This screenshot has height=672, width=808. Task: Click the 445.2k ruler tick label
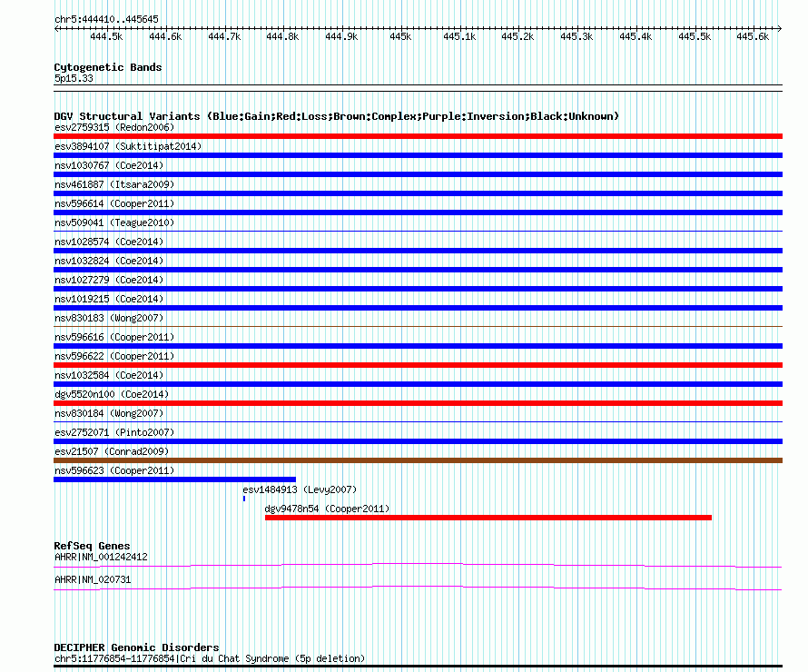tap(517, 37)
